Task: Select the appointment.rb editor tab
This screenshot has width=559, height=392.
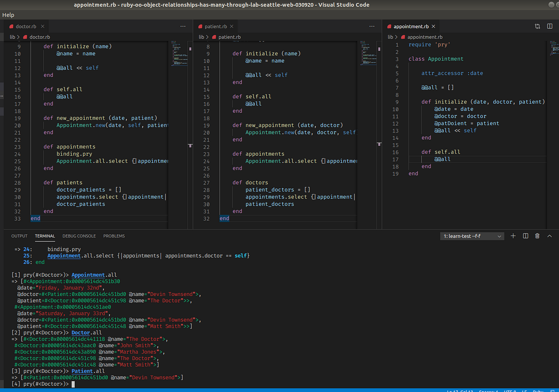Action: click(411, 26)
